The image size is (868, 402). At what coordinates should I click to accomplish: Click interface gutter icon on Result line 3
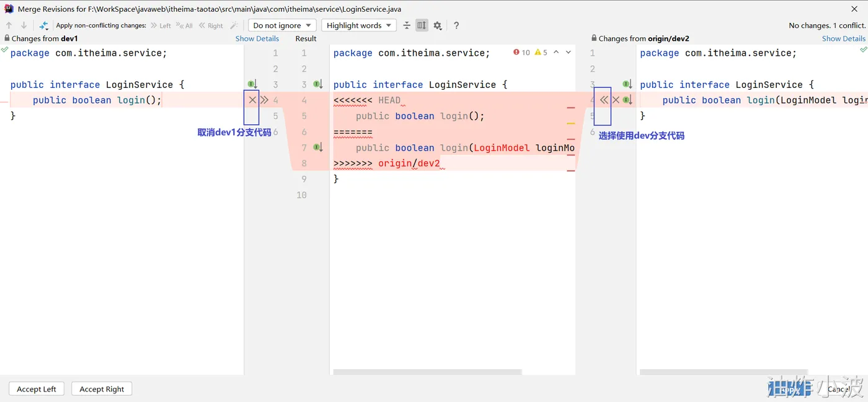tap(318, 84)
